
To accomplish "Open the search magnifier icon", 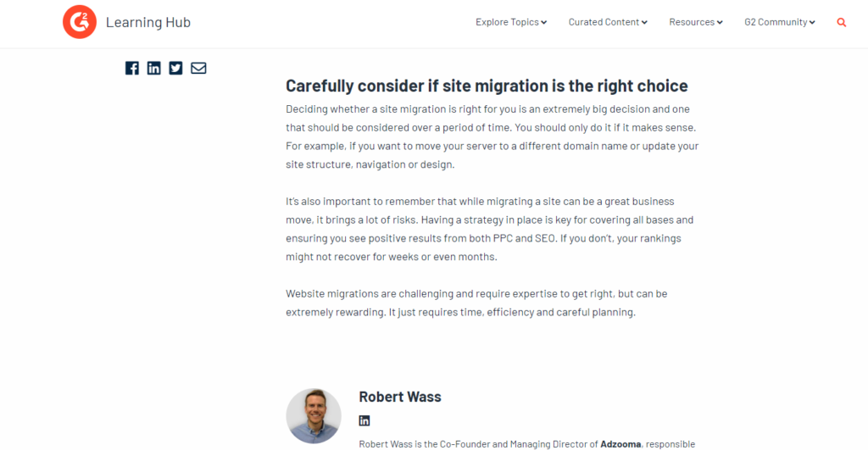I will pos(842,23).
